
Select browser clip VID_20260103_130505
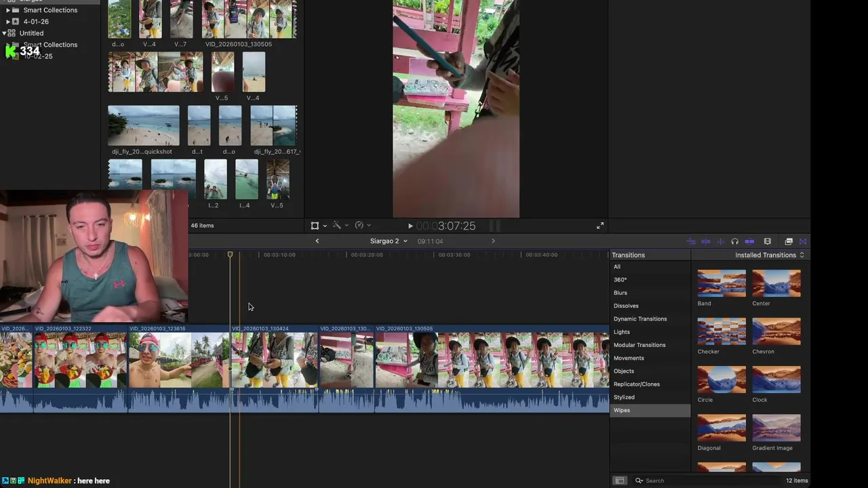(x=249, y=19)
